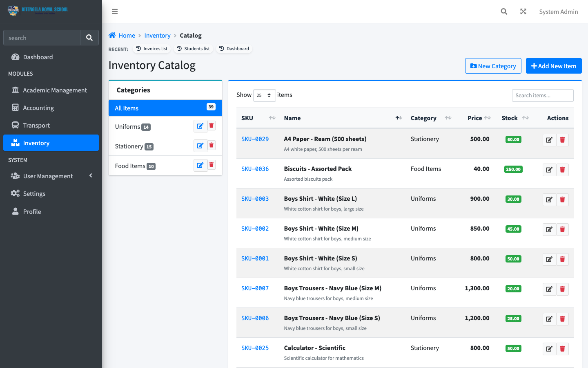Edit the Stationery category
The image size is (588, 368).
tap(200, 146)
